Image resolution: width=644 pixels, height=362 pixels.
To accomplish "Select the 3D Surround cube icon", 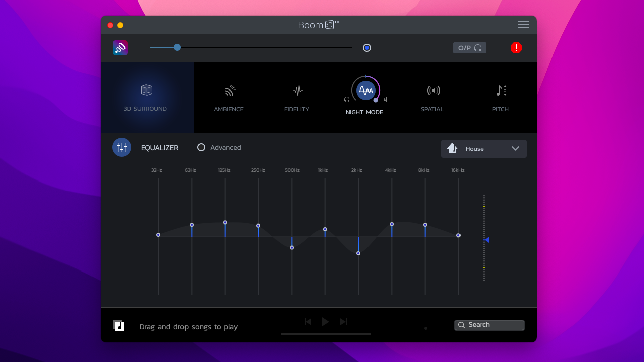I will (x=147, y=90).
